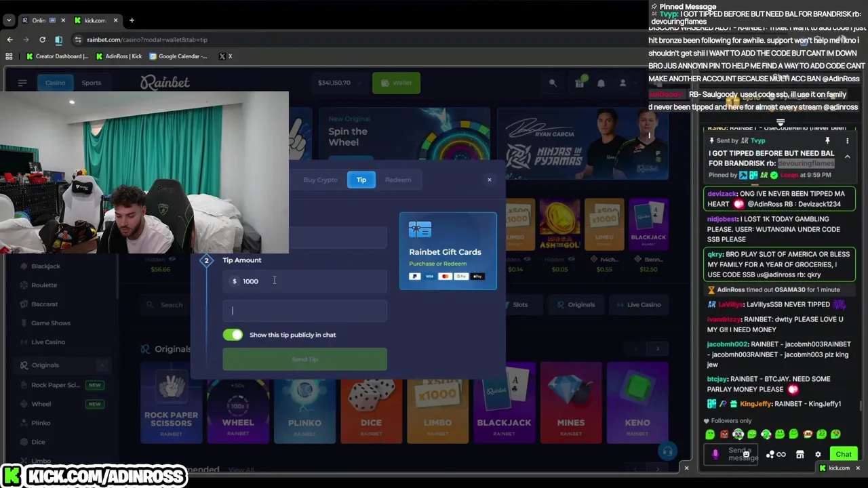Switch to the Redeem tab
This screenshot has width=868, height=488.
coord(398,180)
